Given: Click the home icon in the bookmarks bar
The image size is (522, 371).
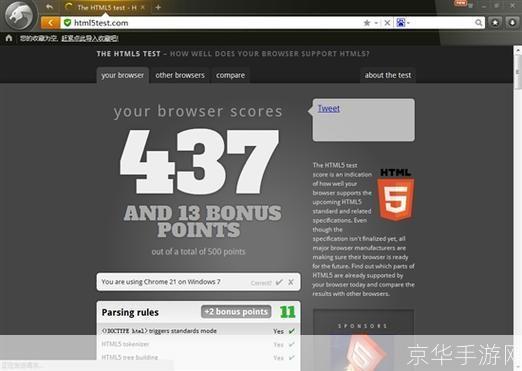Looking at the screenshot, I should coord(9,38).
